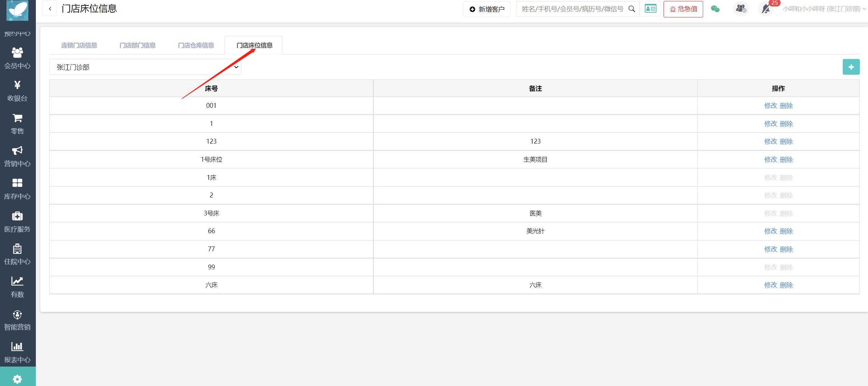Switch to 门店仓库信息 tab

click(196, 45)
